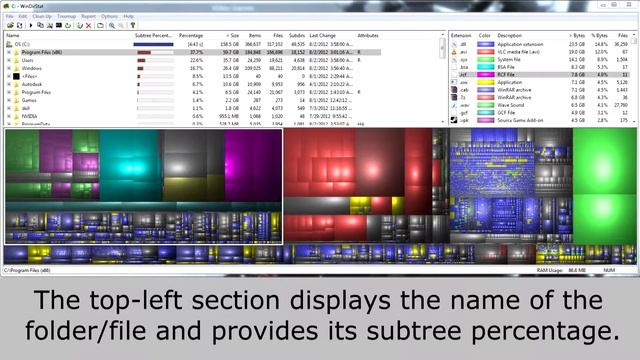
Task: Expand the Autodesk folder node
Action: tap(9, 84)
